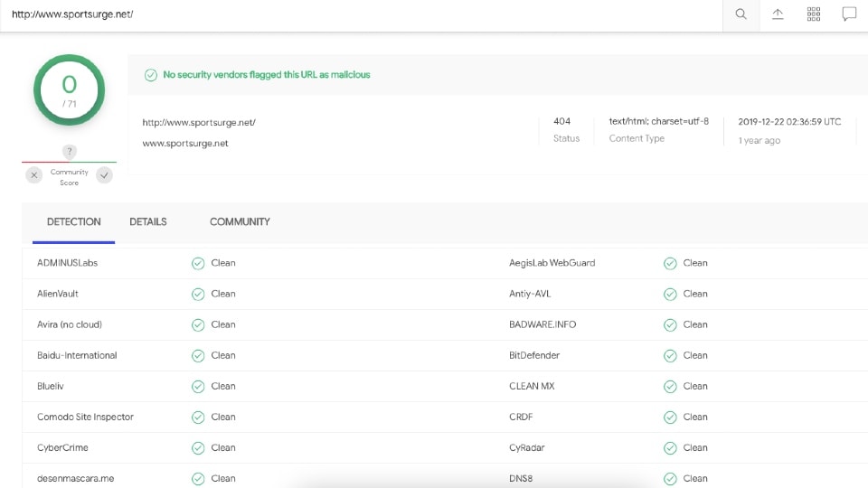The image size is (868, 488).
Task: Vote URL as malicious with X button
Action: click(x=34, y=175)
